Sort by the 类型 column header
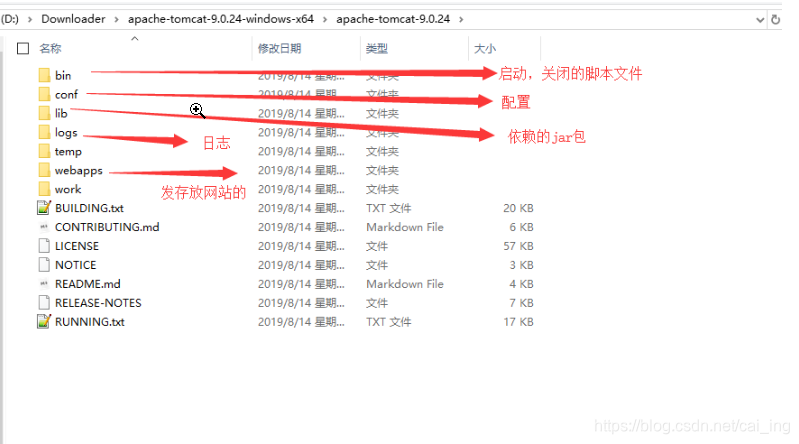Image resolution: width=799 pixels, height=444 pixels. [x=377, y=48]
